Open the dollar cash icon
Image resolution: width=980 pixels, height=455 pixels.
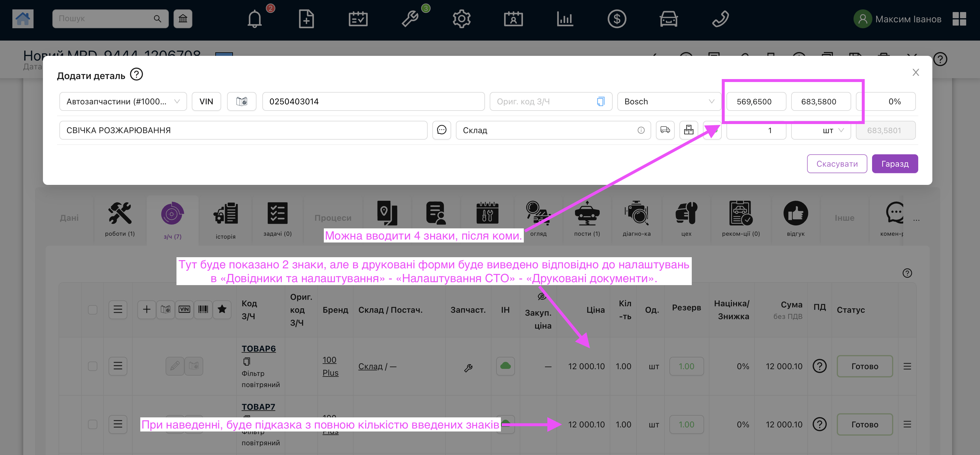coord(616,19)
